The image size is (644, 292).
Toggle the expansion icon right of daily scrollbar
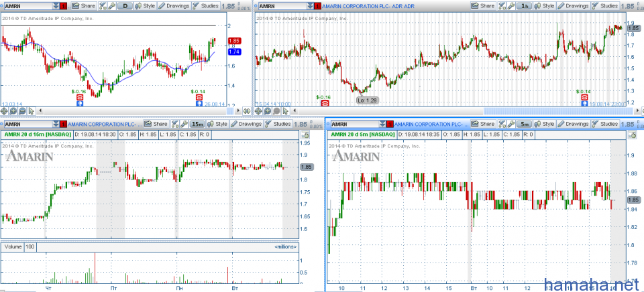coord(247,111)
